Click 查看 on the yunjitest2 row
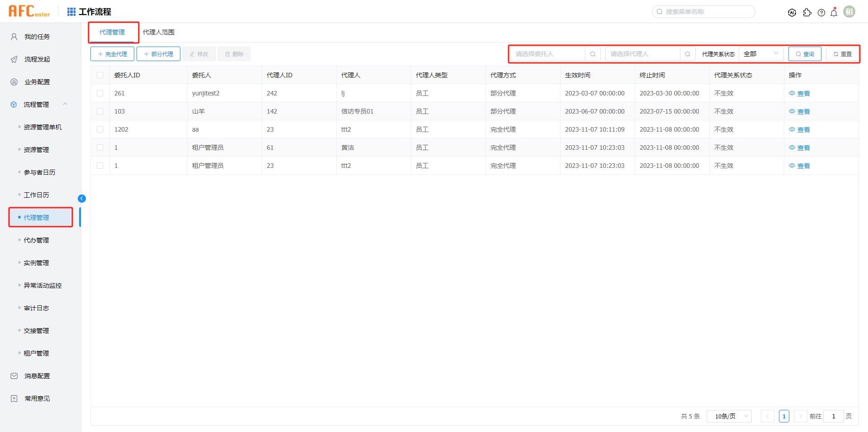The image size is (868, 432). point(803,93)
